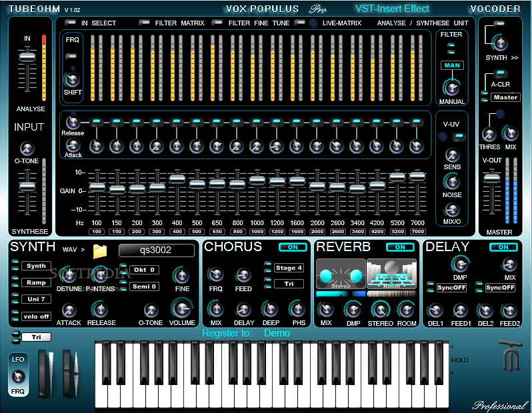Click the V-OUT master fader
This screenshot has width=532, height=413.
[491, 177]
